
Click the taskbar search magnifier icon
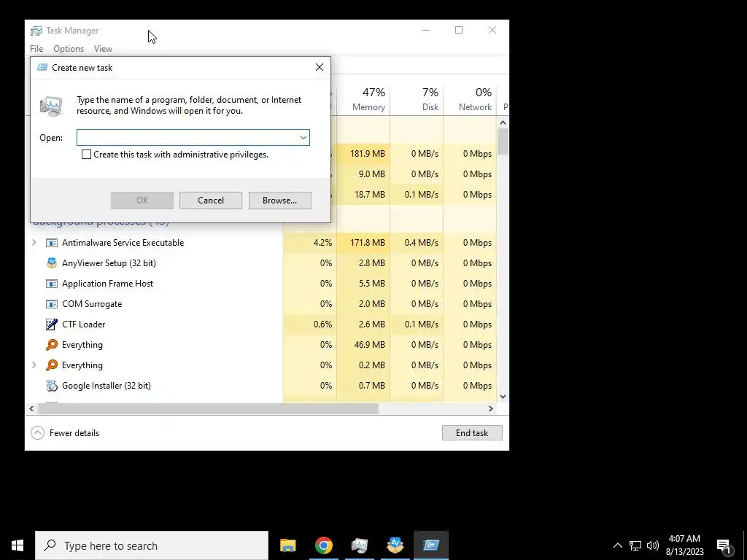[50, 545]
